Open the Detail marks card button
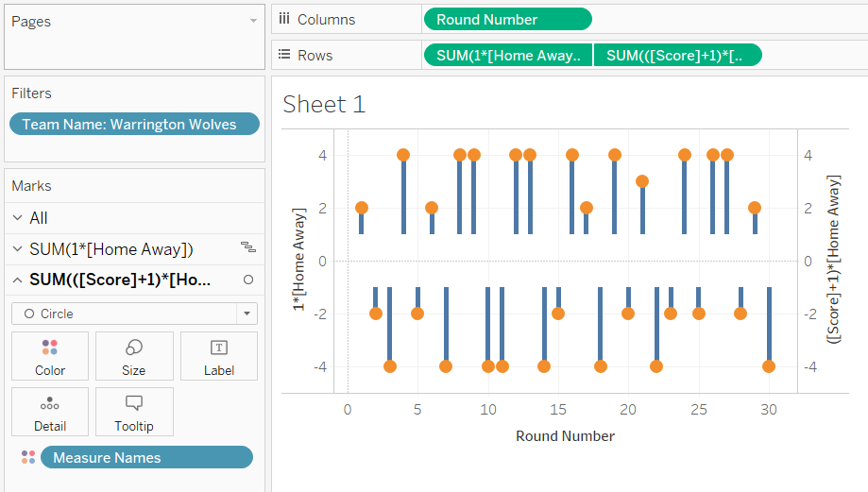This screenshot has width=868, height=492. coord(50,412)
